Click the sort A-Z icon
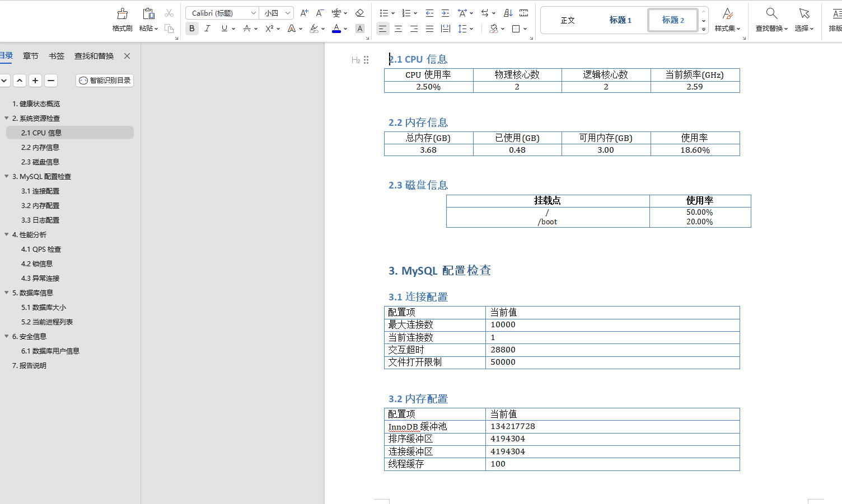This screenshot has width=842, height=504. coord(508,13)
